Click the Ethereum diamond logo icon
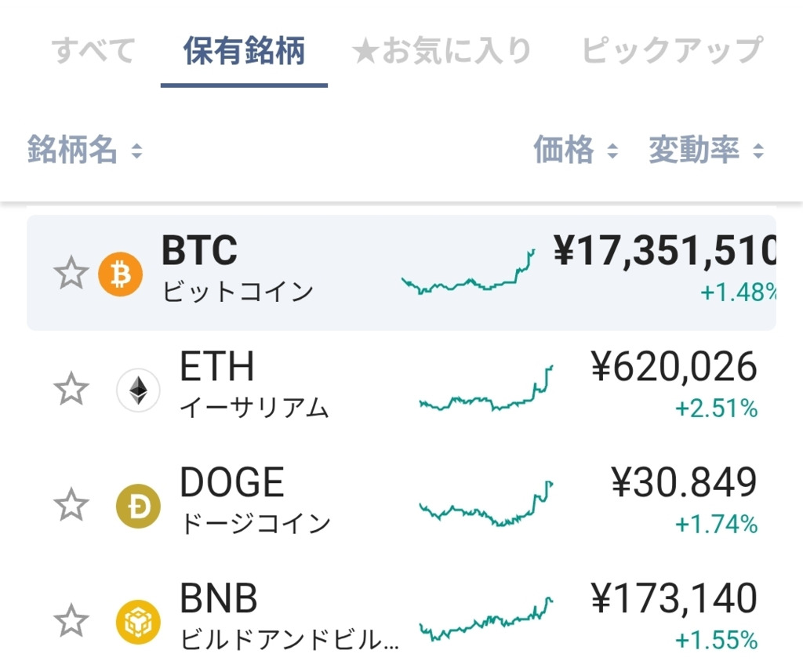 [x=138, y=390]
